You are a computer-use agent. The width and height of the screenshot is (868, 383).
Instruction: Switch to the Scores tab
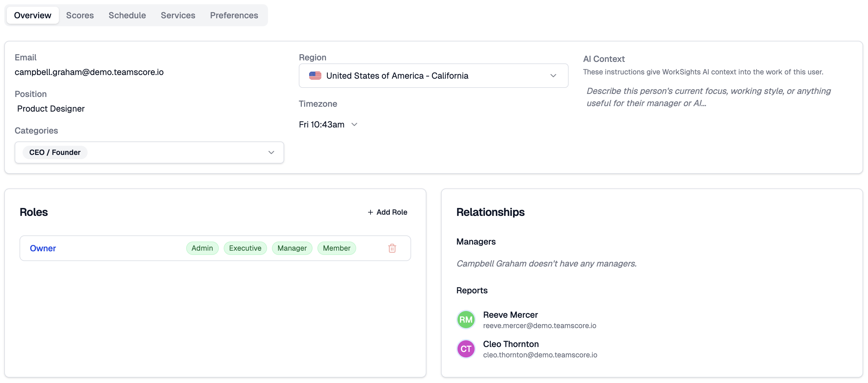click(80, 16)
